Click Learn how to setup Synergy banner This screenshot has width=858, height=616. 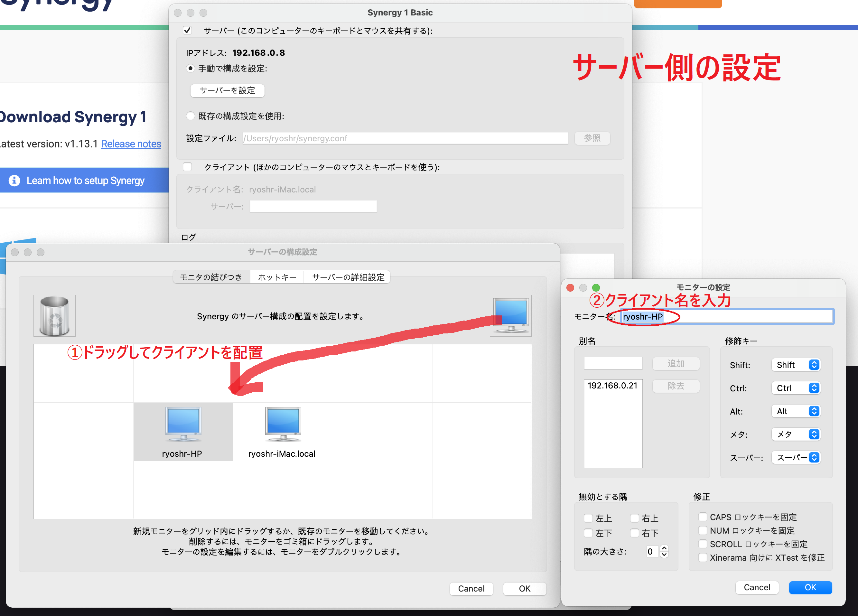point(84,181)
